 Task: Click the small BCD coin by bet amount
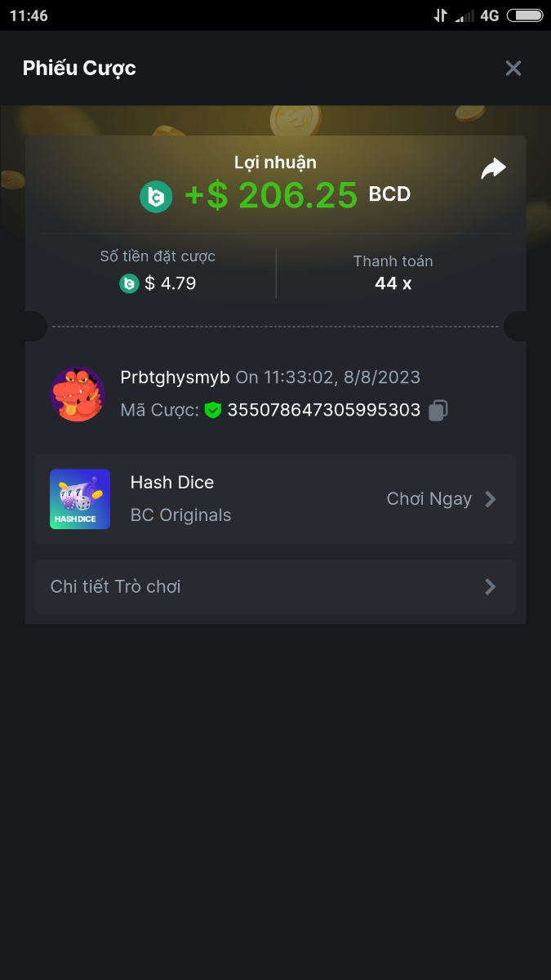pyautogui.click(x=129, y=283)
